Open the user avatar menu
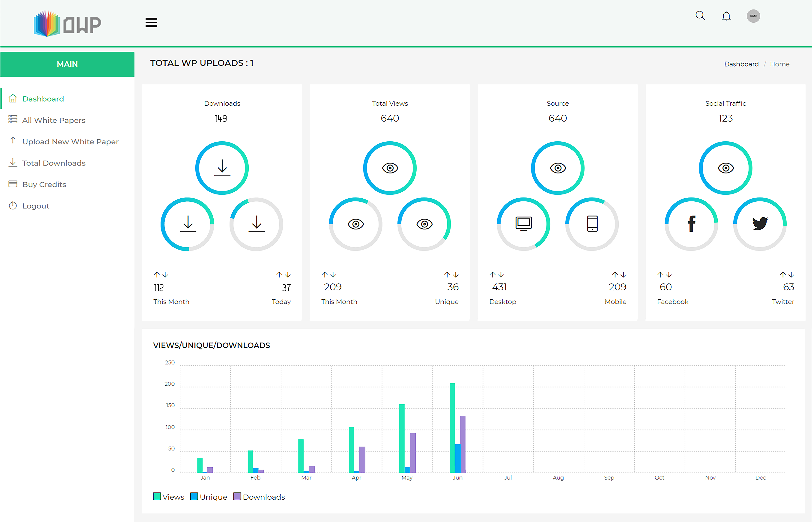 [x=753, y=16]
